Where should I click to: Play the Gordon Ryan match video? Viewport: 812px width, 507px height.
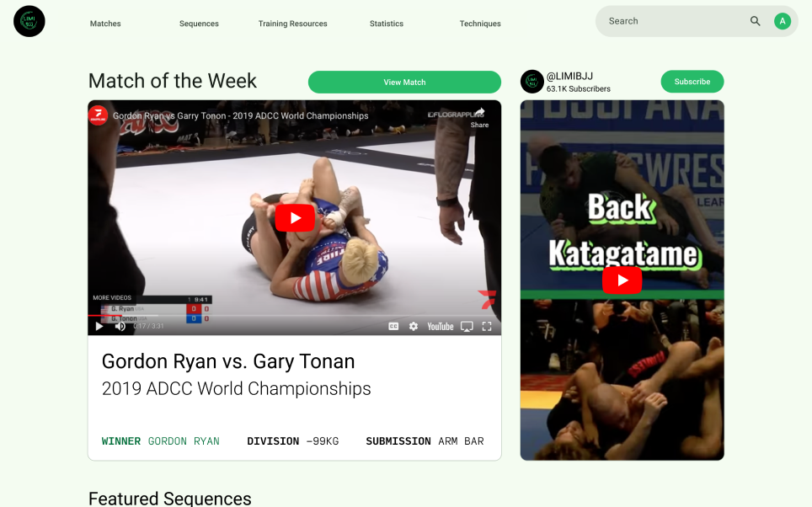click(295, 217)
